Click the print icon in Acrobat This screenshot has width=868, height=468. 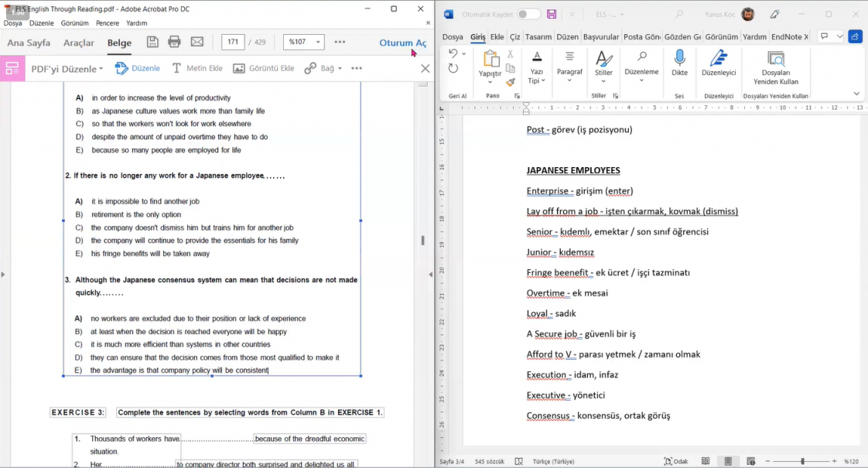[175, 42]
